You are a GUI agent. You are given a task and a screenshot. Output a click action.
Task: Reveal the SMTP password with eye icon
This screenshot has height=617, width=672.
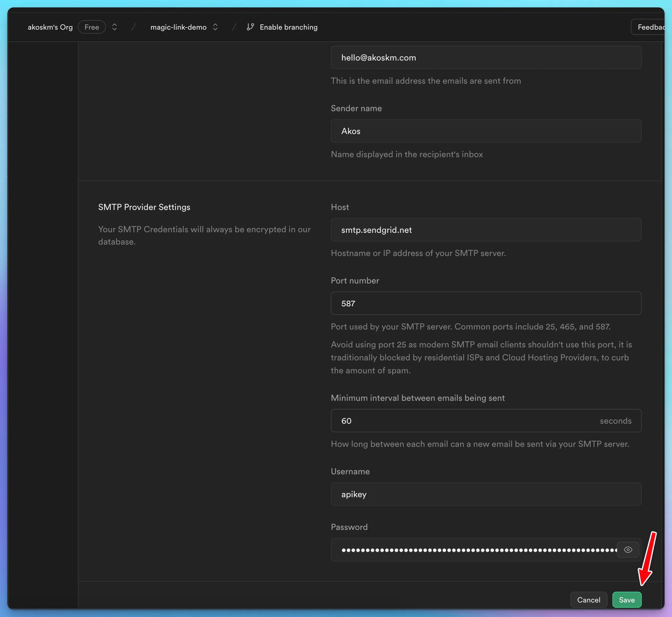click(x=628, y=550)
